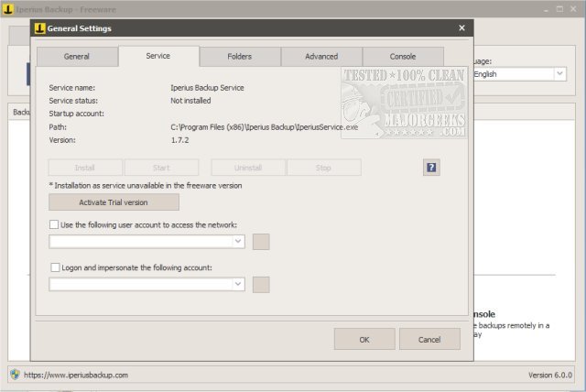Image resolution: width=586 pixels, height=392 pixels.
Task: Expand the impersonate account dropdown arrow
Action: pos(238,284)
